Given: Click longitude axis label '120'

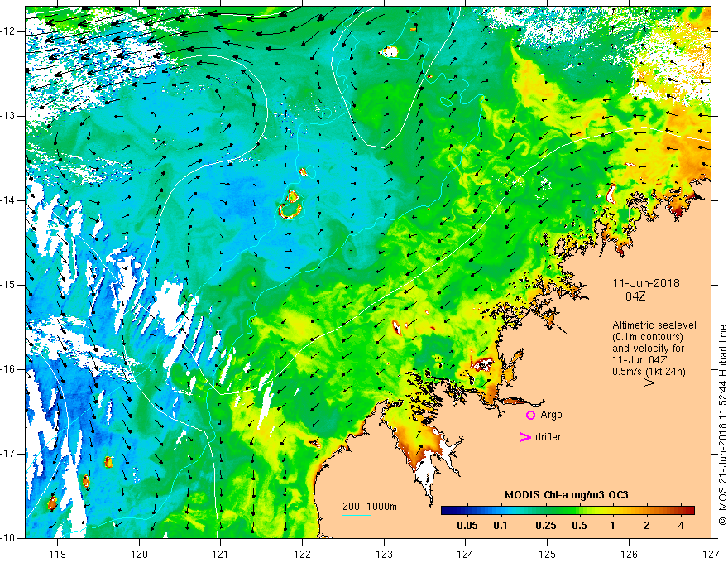Looking at the screenshot, I should [x=139, y=554].
